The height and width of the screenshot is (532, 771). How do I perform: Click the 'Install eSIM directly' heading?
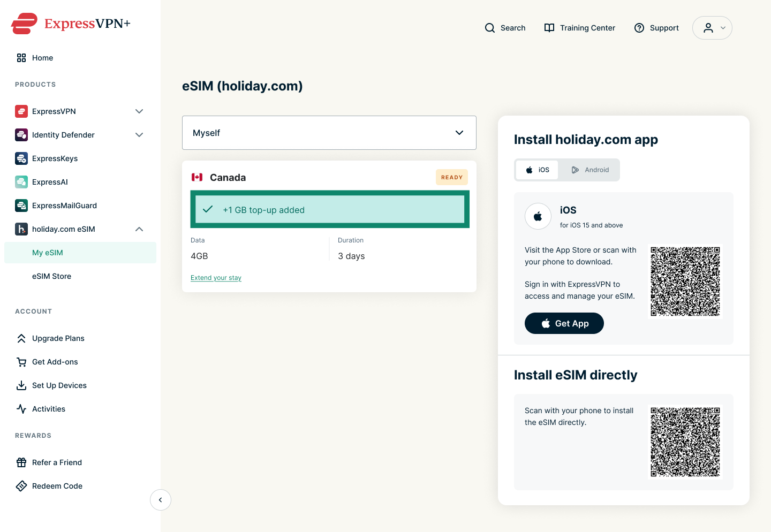pos(576,375)
